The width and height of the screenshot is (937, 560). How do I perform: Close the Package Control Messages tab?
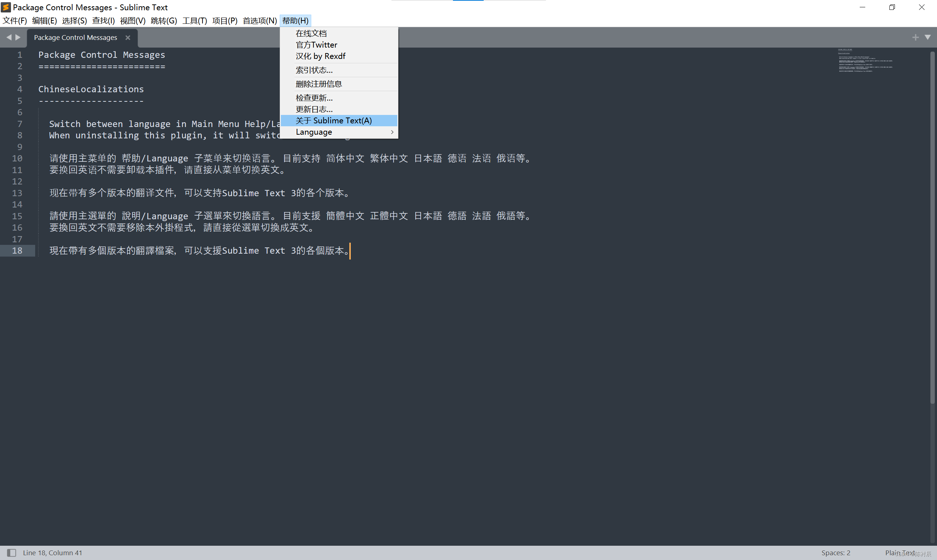[127, 37]
